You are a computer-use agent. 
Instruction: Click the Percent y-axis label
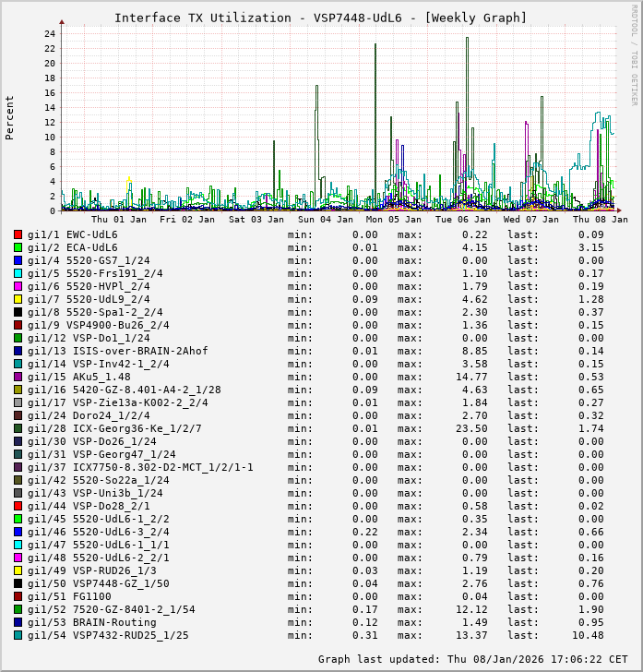pyautogui.click(x=10, y=118)
